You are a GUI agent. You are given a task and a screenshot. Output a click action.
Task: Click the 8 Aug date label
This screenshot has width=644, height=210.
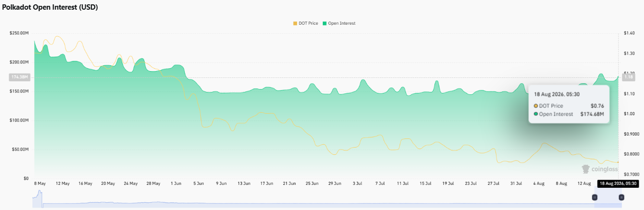[562, 184]
